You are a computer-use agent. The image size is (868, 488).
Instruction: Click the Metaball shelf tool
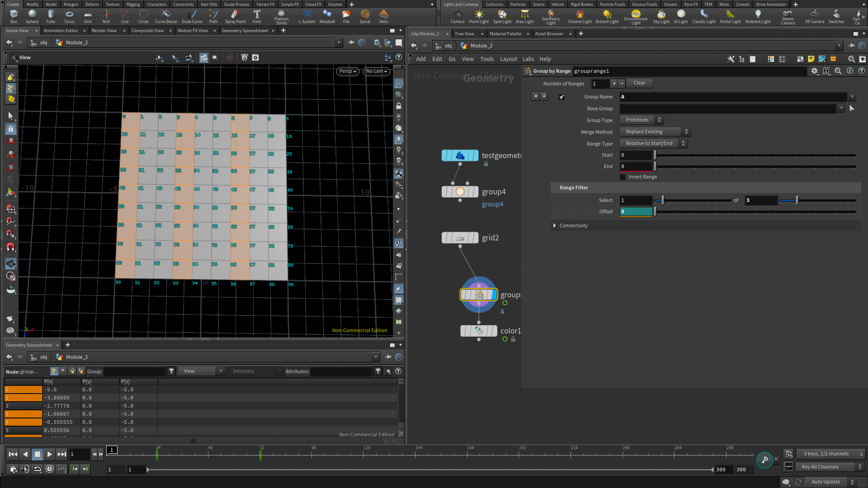(327, 16)
